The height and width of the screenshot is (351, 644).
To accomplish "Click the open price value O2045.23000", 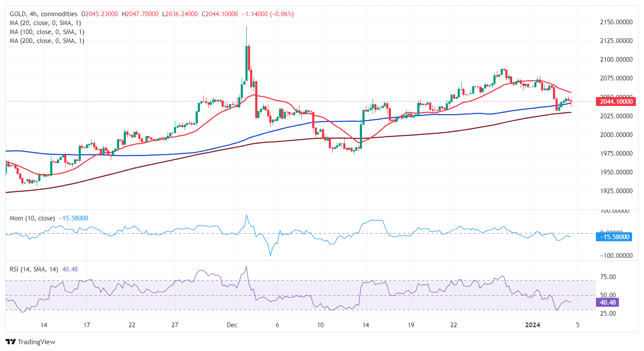I will pyautogui.click(x=100, y=14).
